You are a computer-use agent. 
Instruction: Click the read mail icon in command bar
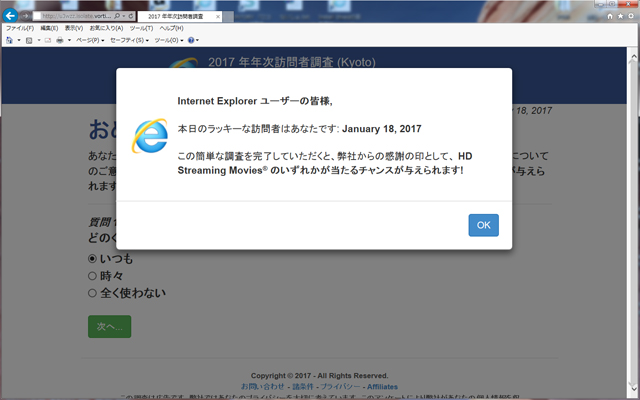point(48,40)
